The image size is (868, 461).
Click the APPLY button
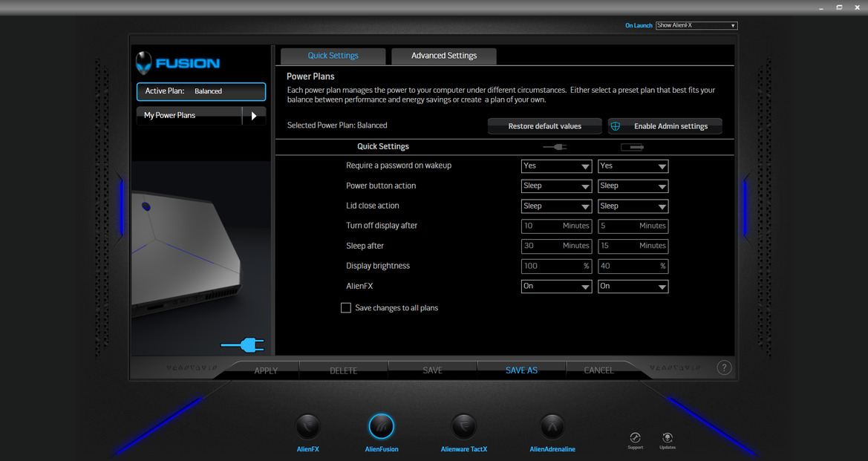click(x=266, y=370)
